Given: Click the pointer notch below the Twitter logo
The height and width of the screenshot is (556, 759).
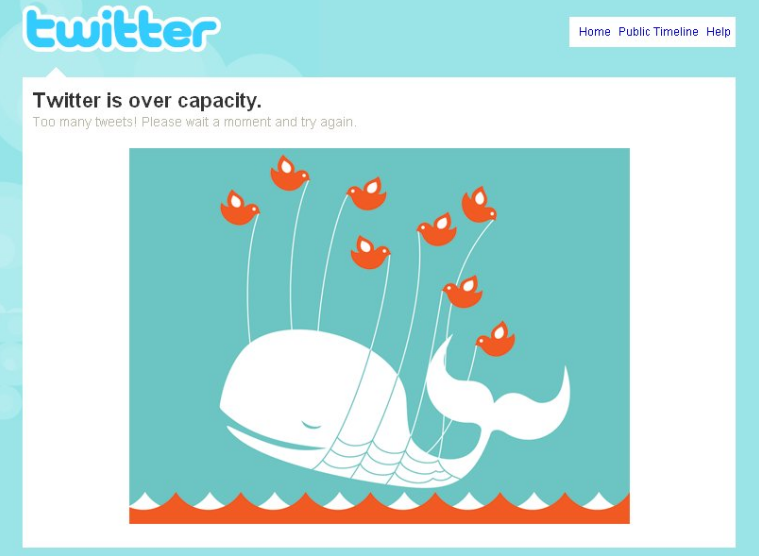Looking at the screenshot, I should tap(56, 73).
